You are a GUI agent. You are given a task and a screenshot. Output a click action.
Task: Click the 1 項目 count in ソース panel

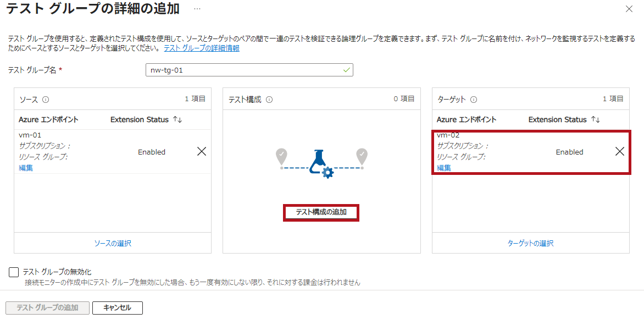coord(195,99)
